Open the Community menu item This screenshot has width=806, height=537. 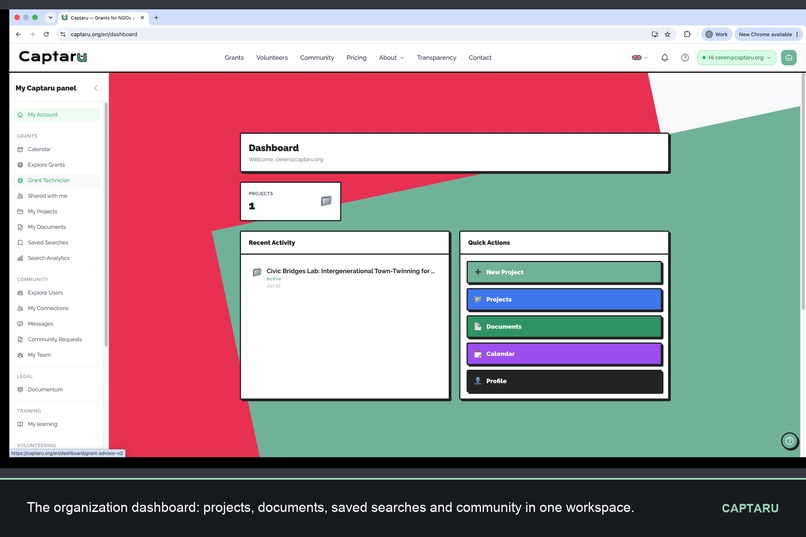coord(317,58)
